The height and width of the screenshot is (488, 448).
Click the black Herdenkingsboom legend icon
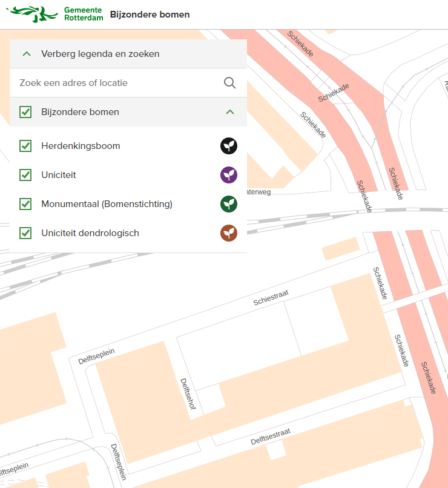[229, 146]
